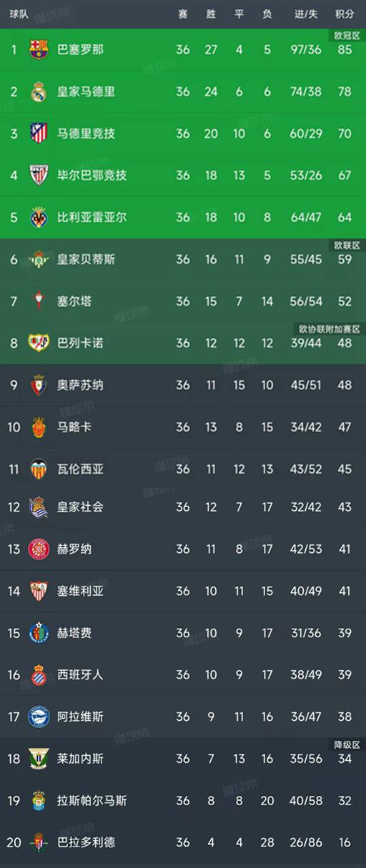Viewport: 366px width, 868px height.
Task: Open team name 奥萨苏纳
Action: point(80,385)
